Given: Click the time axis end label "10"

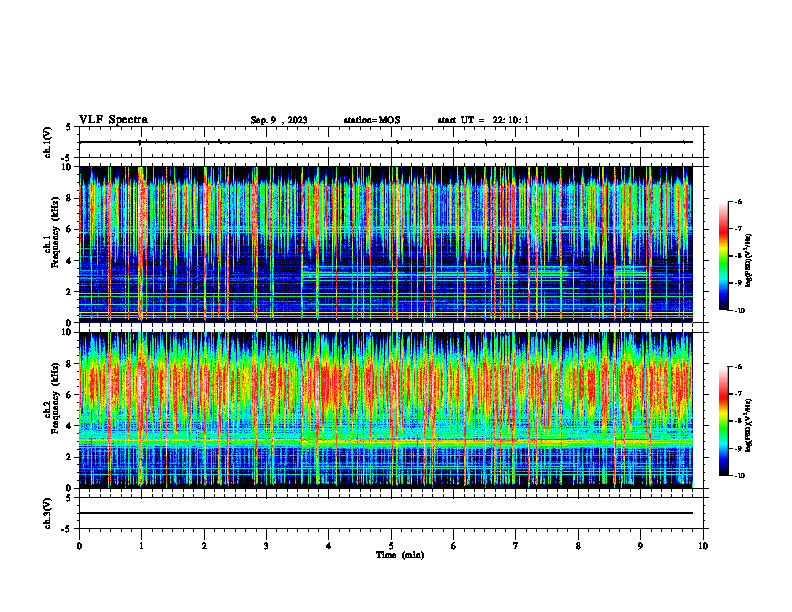Looking at the screenshot, I should point(703,546).
